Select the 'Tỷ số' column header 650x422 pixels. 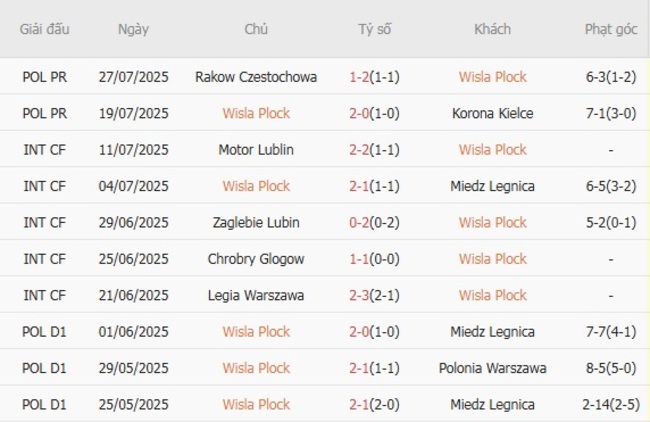tap(375, 29)
